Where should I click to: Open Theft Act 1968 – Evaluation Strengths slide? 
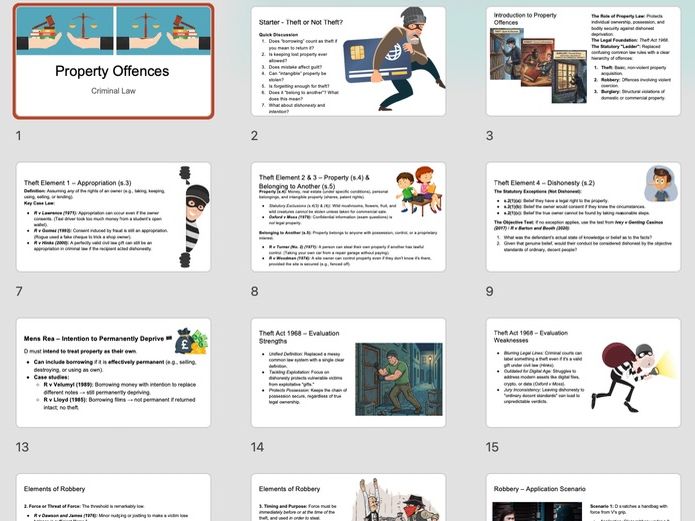click(348, 372)
